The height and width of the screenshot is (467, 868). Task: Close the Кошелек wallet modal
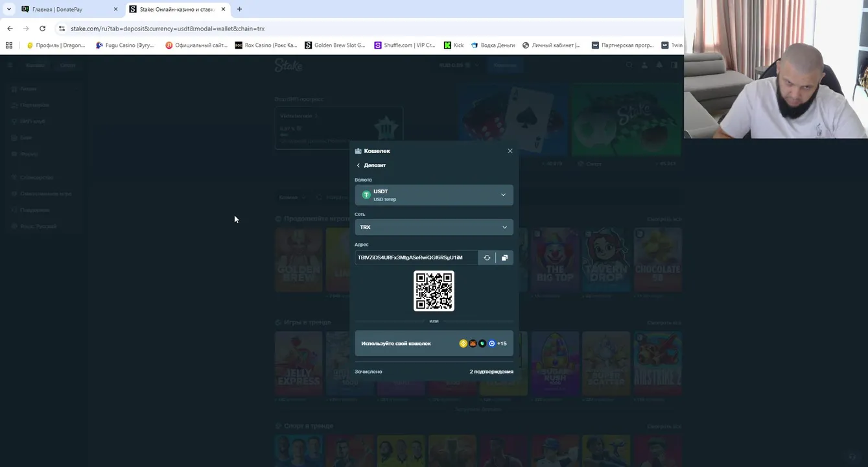coord(510,151)
